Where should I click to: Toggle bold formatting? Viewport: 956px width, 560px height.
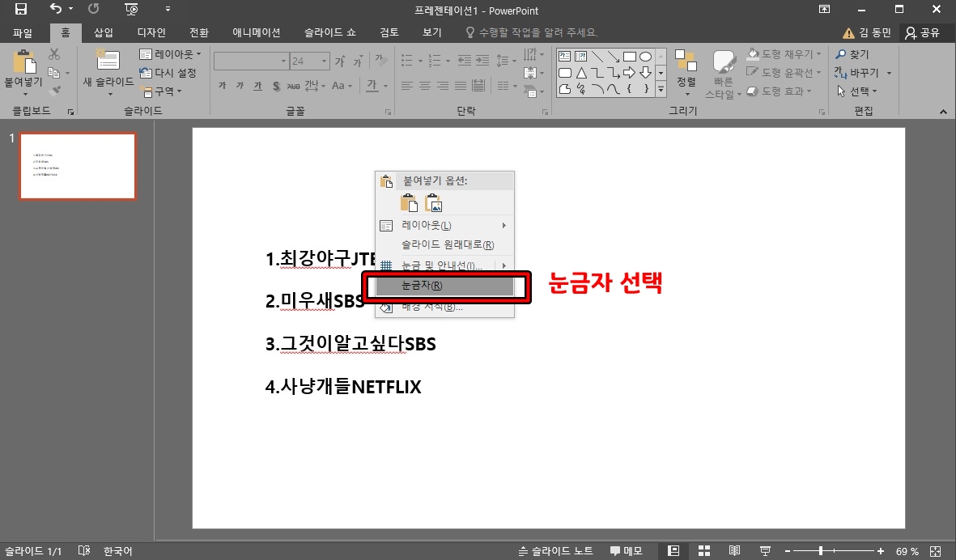(222, 86)
